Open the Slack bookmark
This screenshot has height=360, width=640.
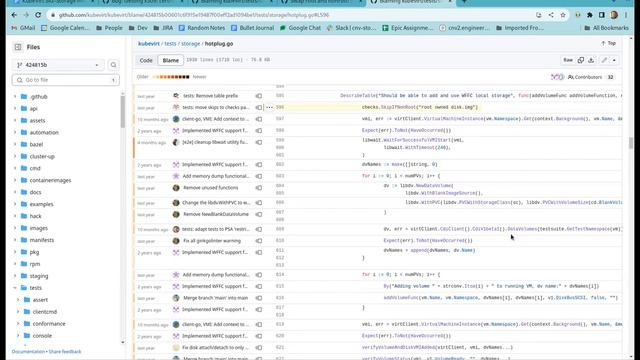(x=351, y=28)
